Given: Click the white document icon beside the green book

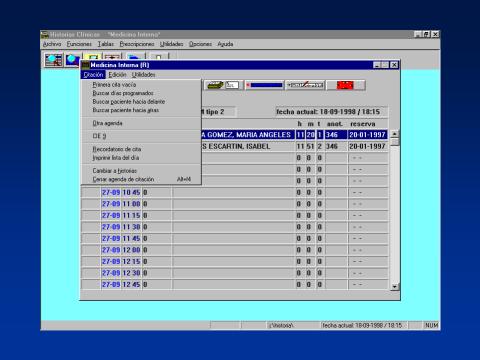Looking at the screenshot, I should tap(232, 85).
